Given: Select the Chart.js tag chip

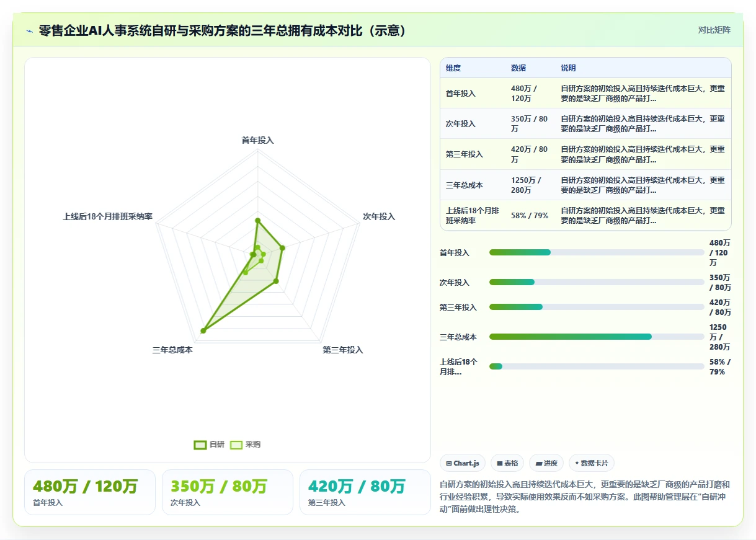Looking at the screenshot, I should 463,463.
